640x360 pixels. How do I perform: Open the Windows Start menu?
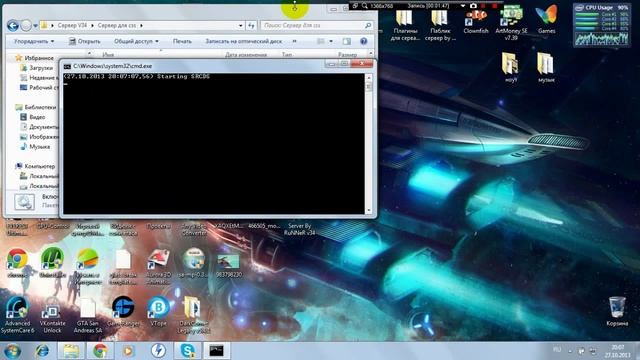[12, 351]
